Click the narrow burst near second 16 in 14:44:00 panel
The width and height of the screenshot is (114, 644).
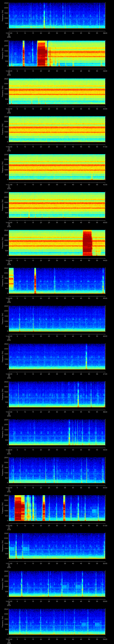pos(35,280)
